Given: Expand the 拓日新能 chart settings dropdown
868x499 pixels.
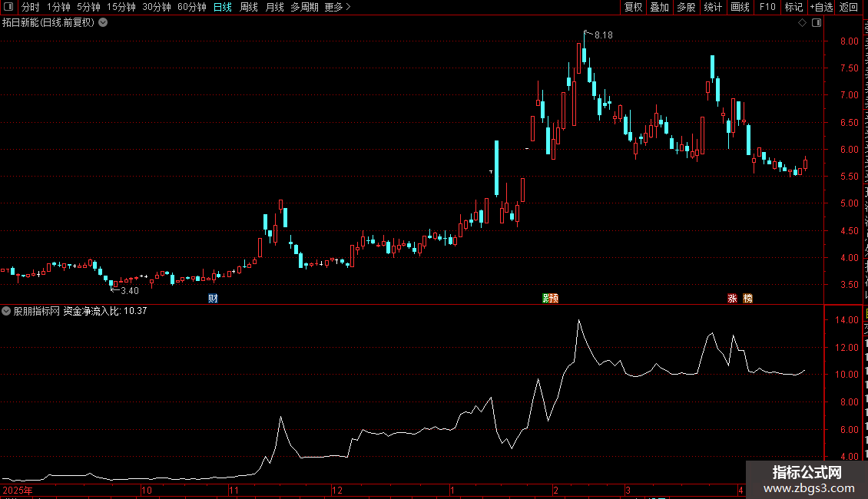Looking at the screenshot, I should 103,23.
